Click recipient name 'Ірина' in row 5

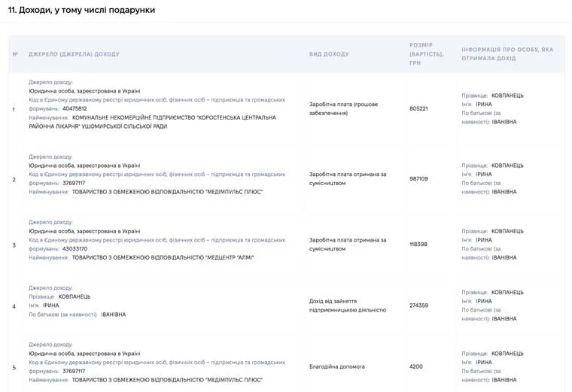coord(484,363)
